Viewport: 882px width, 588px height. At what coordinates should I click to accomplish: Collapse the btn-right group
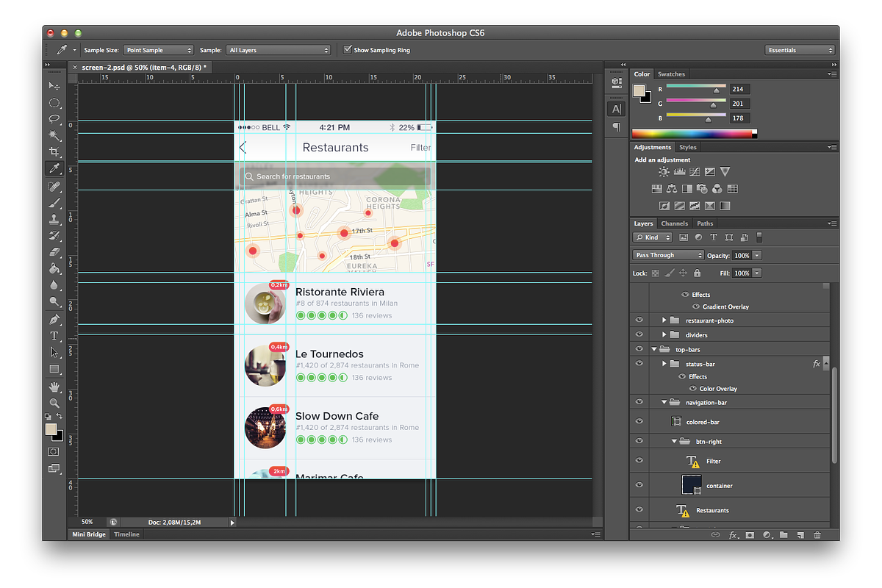coord(674,441)
